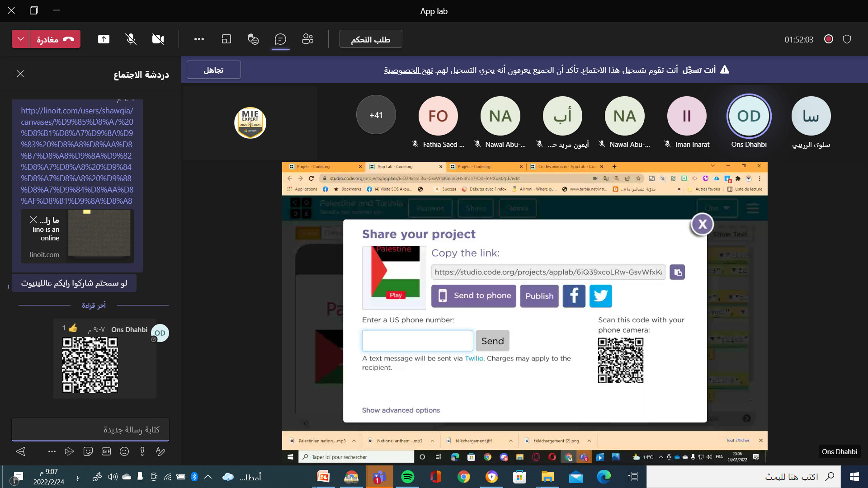Open File Explorer from taskbar
The height and width of the screenshot is (488, 868).
pyautogui.click(x=547, y=477)
